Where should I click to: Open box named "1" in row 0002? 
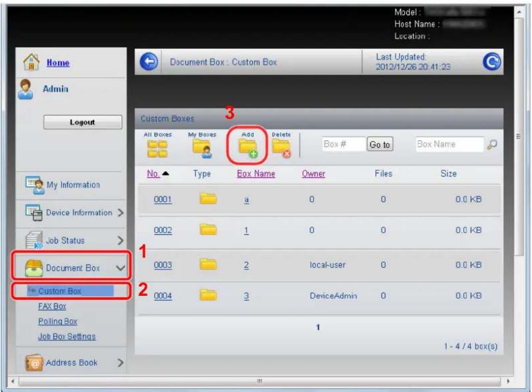click(x=246, y=230)
